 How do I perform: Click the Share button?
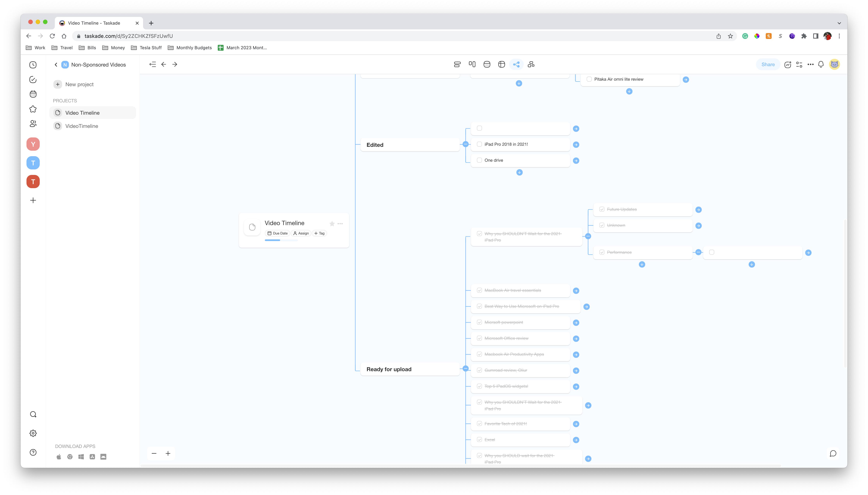pyautogui.click(x=768, y=64)
